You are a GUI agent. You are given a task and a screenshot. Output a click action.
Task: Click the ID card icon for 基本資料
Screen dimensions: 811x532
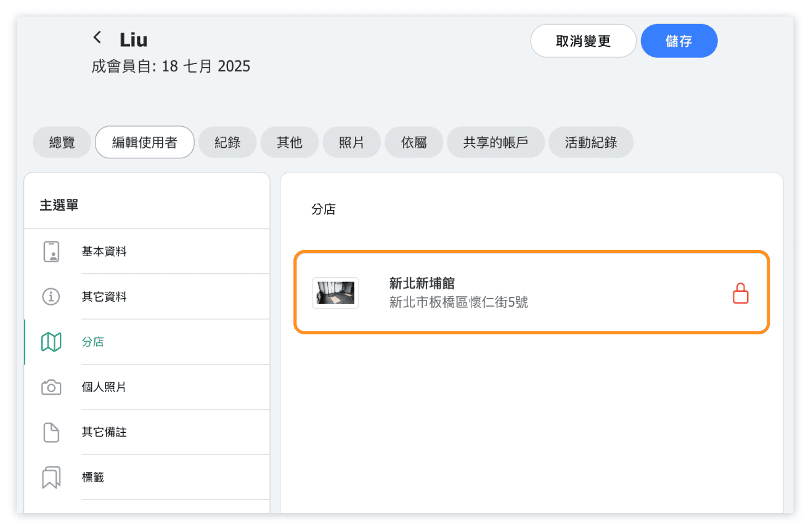coord(52,252)
